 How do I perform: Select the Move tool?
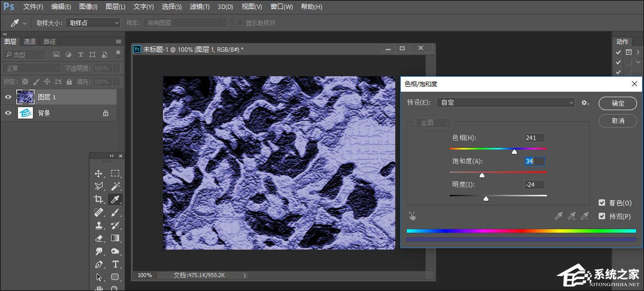point(99,173)
